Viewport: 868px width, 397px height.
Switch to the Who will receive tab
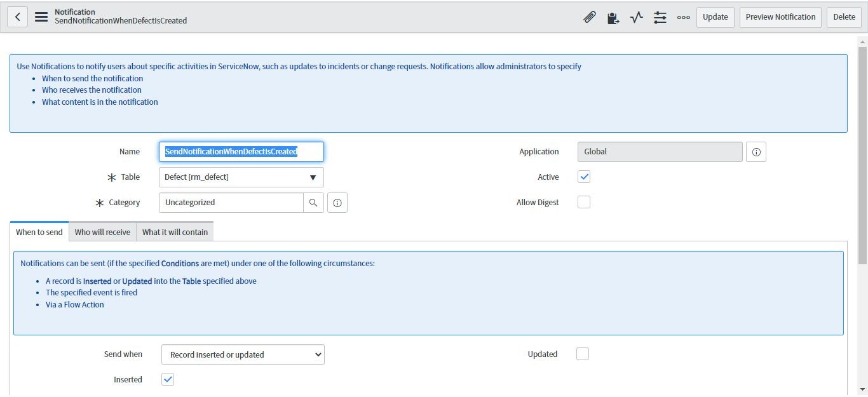coord(102,231)
